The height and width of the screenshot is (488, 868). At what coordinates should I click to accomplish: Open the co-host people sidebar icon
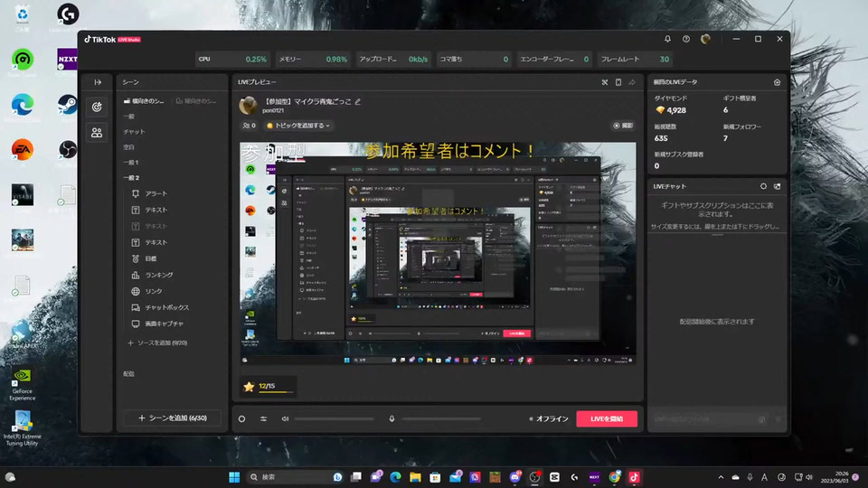pyautogui.click(x=97, y=132)
